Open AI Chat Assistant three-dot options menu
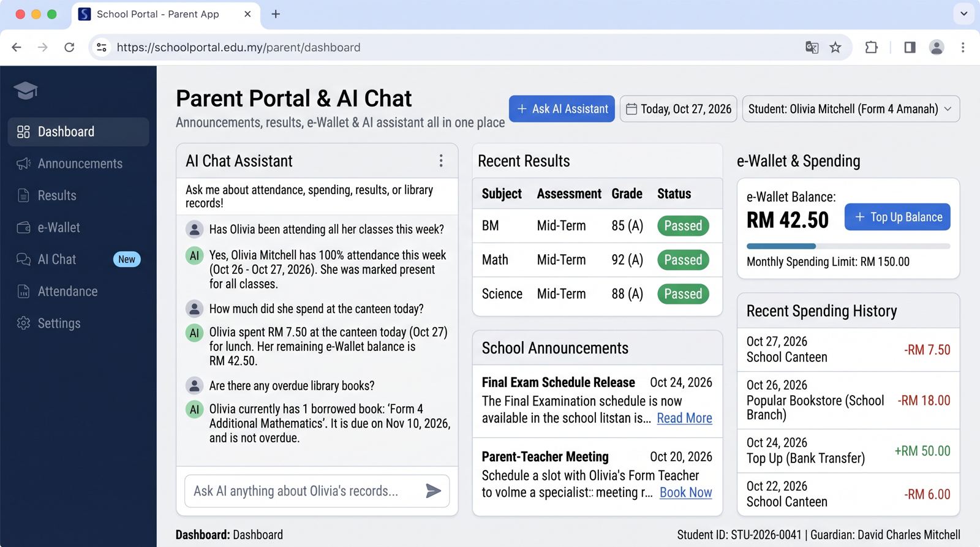 click(441, 160)
